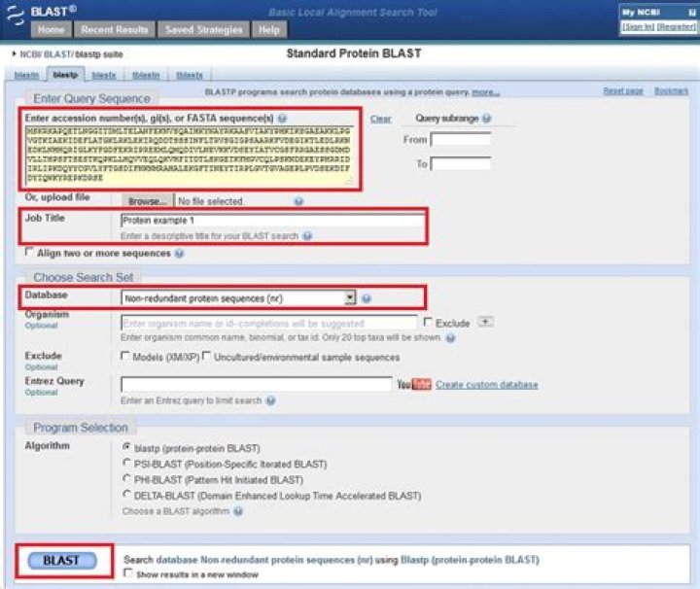
Task: Click help icon under the Entrez query field
Action: point(270,400)
